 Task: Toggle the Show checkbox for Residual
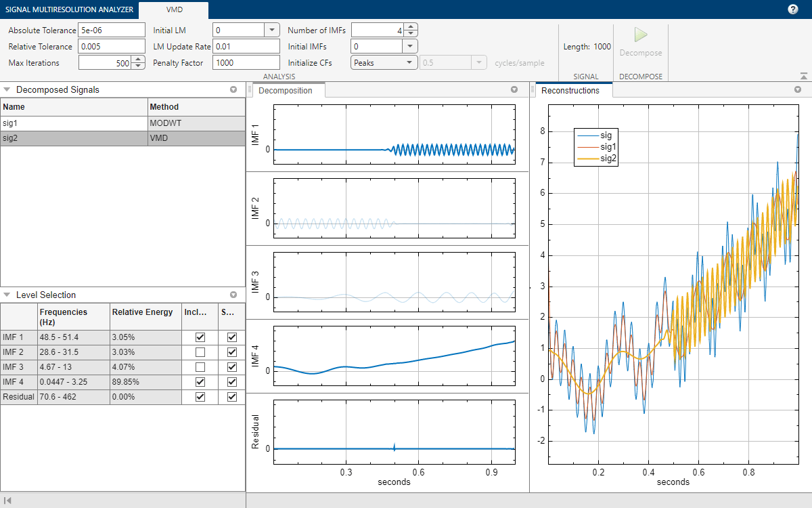coord(232,397)
